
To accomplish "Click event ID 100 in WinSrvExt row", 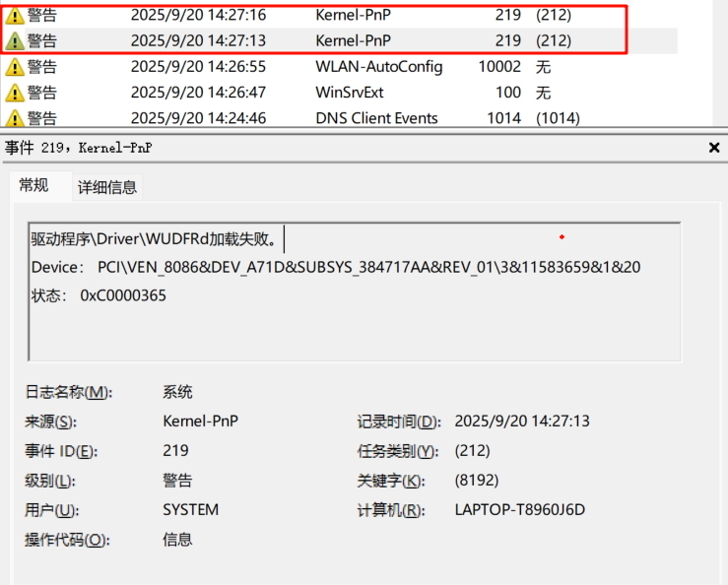I will tap(508, 93).
